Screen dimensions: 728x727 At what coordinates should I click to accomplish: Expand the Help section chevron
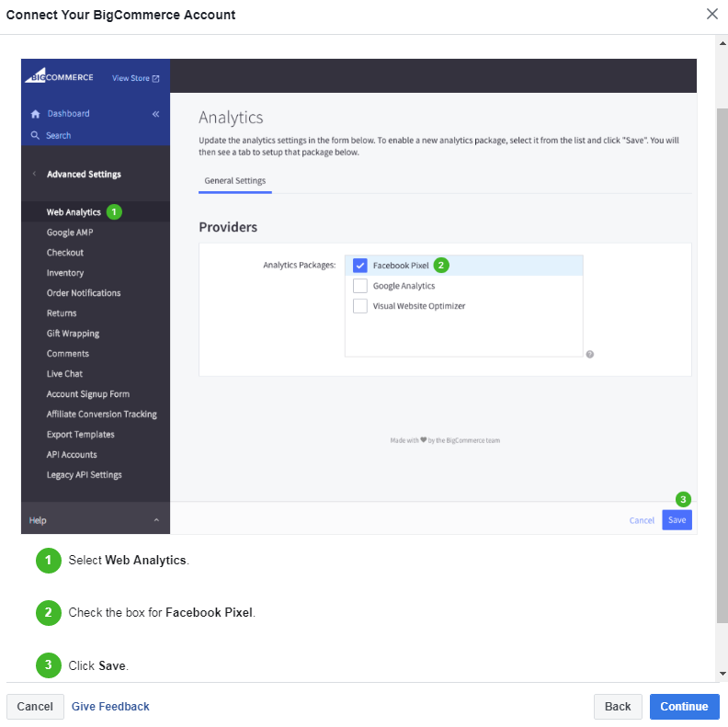pyautogui.click(x=156, y=520)
